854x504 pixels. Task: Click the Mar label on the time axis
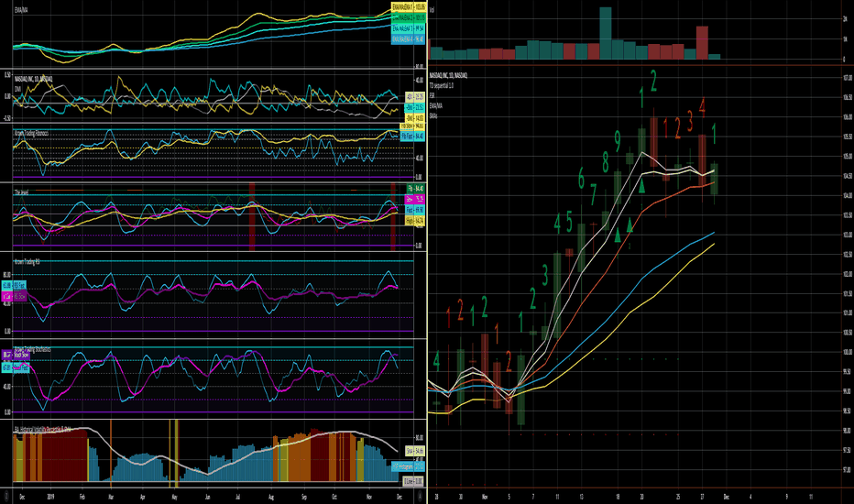[111, 497]
